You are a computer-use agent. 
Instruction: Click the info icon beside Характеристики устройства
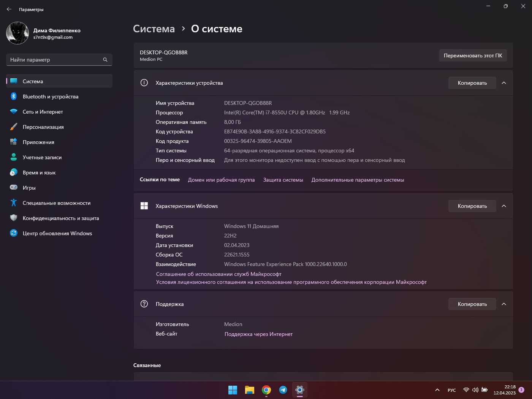click(144, 82)
